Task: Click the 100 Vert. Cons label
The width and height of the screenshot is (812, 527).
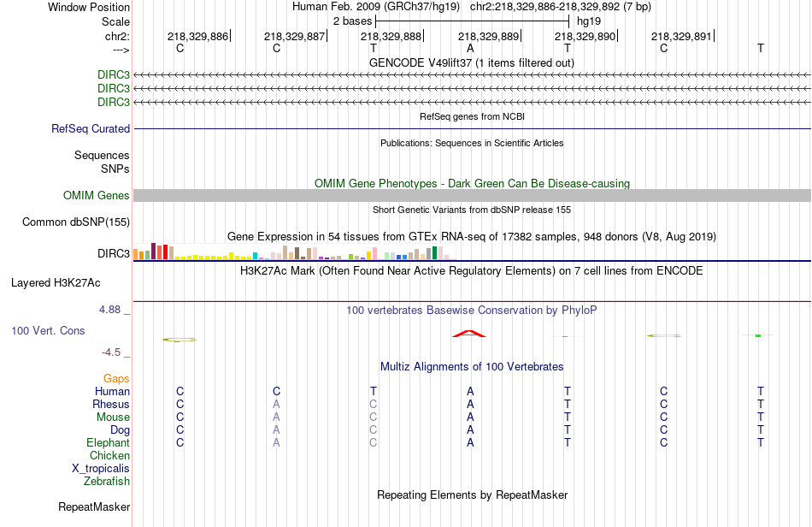Action: (x=48, y=330)
